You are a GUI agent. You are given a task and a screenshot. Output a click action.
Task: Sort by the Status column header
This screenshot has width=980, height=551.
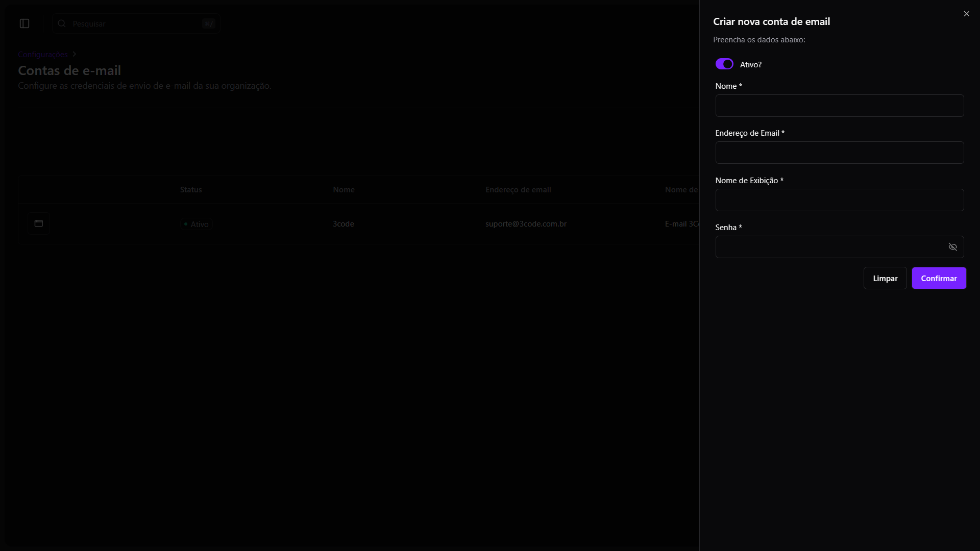191,190
